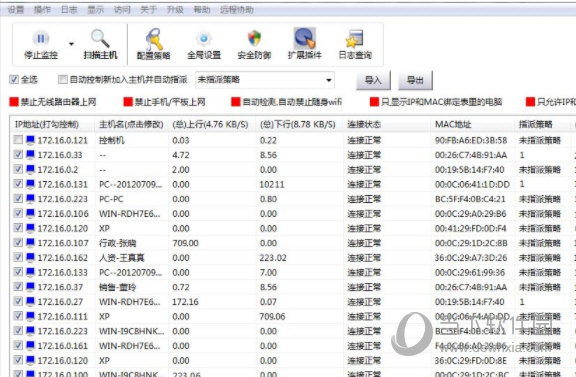
Task: Sort by the 指派策略 column header
Action: pos(543,124)
